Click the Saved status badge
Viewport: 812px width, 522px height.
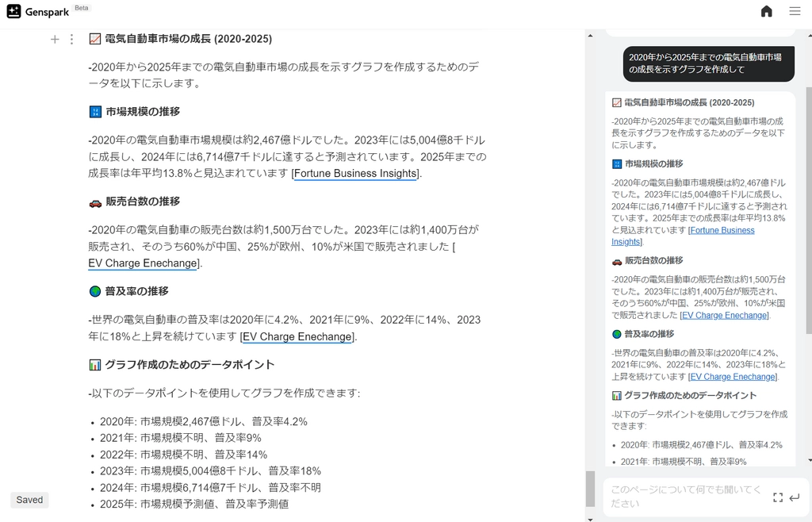(29, 501)
